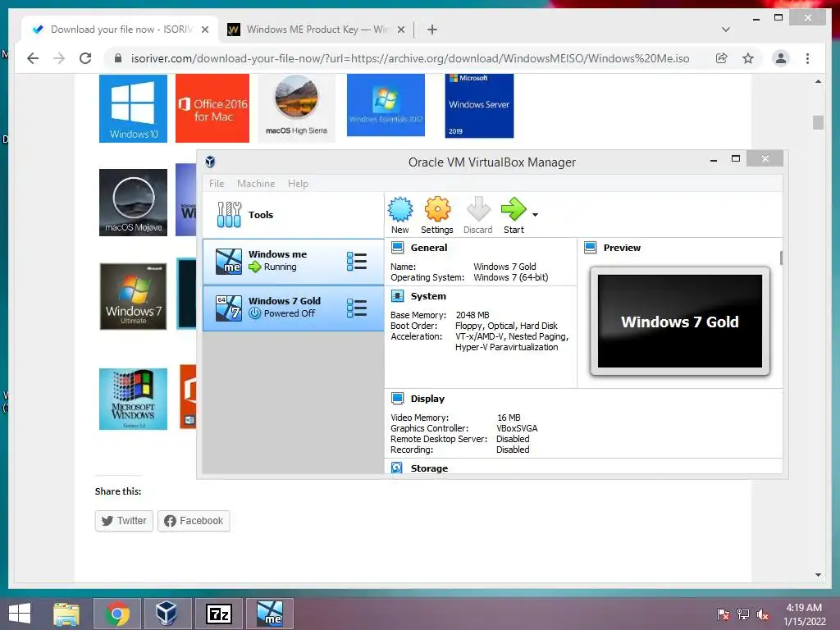Select the Windows me virtual machine
840x630 pixels.
click(293, 262)
